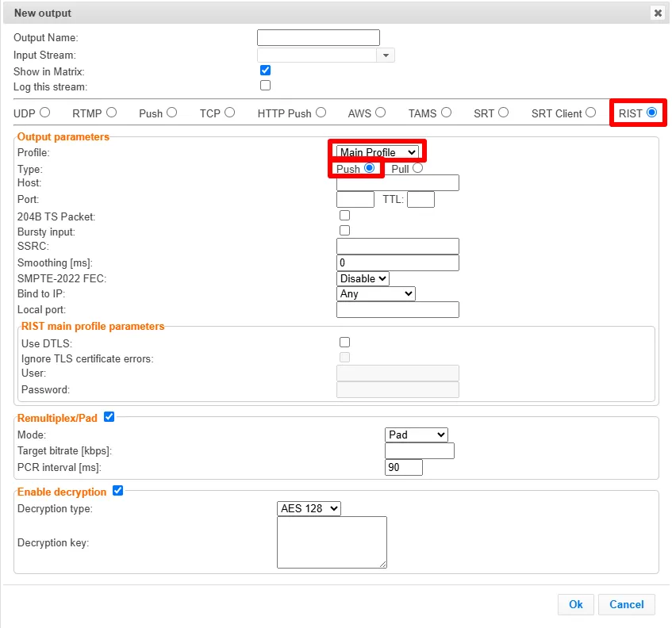This screenshot has width=672, height=628.
Task: Select Pull as the RIST type
Action: point(418,168)
